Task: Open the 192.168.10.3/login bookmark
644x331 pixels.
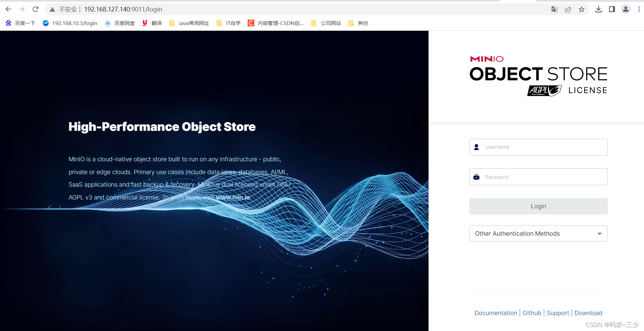Action: [x=70, y=23]
